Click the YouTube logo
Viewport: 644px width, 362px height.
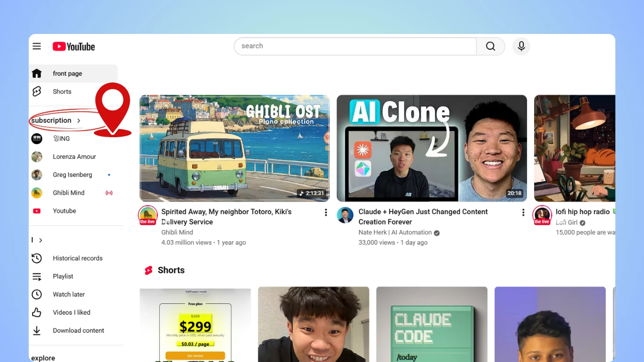(x=74, y=46)
